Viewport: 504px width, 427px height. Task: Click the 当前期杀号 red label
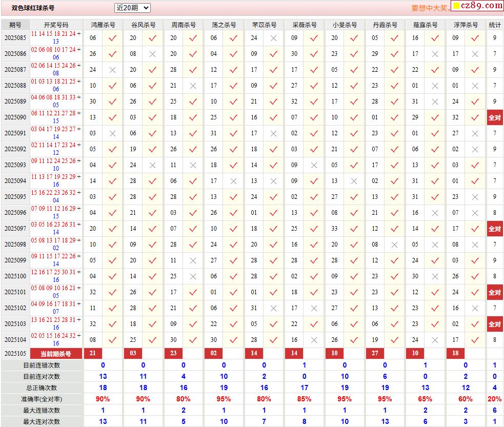[56, 354]
